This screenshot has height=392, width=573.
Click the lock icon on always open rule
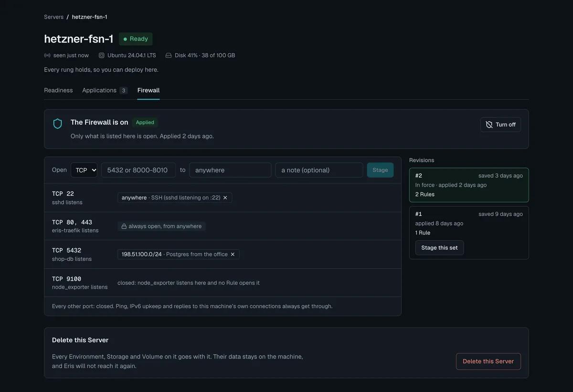(124, 226)
